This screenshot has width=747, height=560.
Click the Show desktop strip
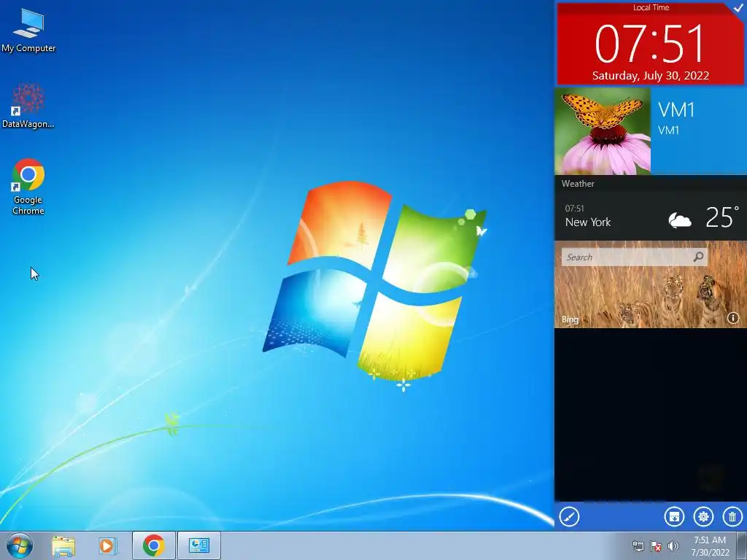[x=742, y=545]
